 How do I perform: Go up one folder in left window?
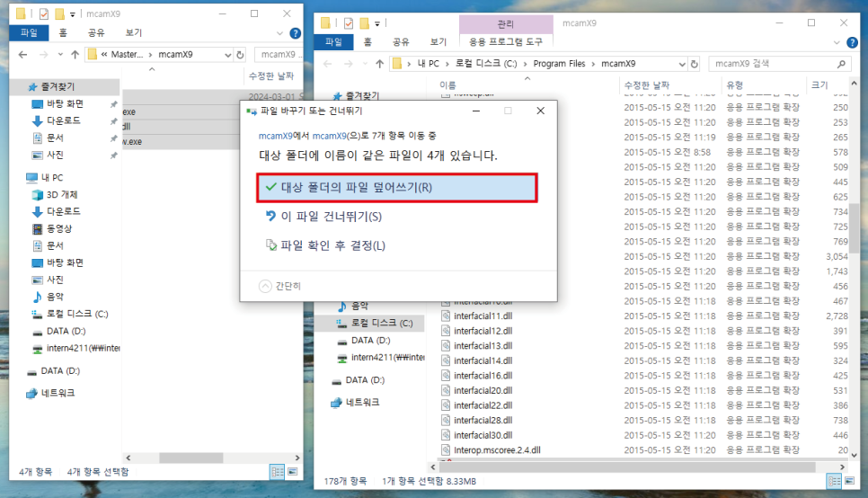[75, 54]
